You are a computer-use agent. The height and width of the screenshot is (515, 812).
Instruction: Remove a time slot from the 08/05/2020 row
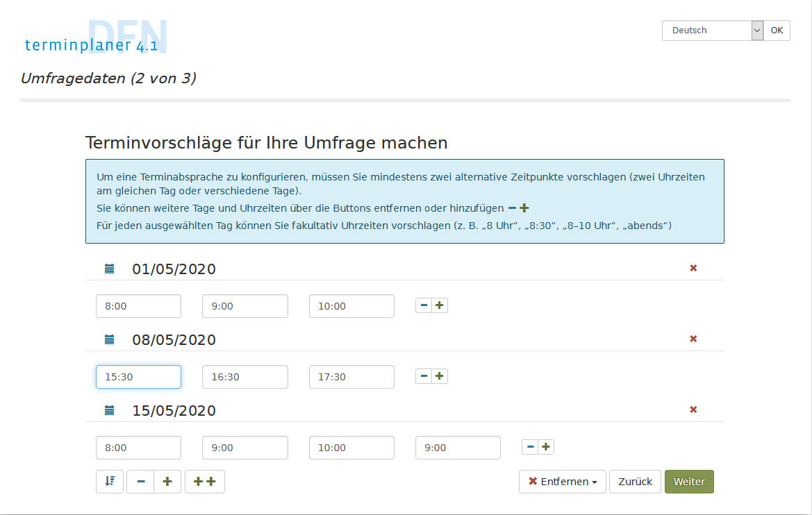click(424, 376)
